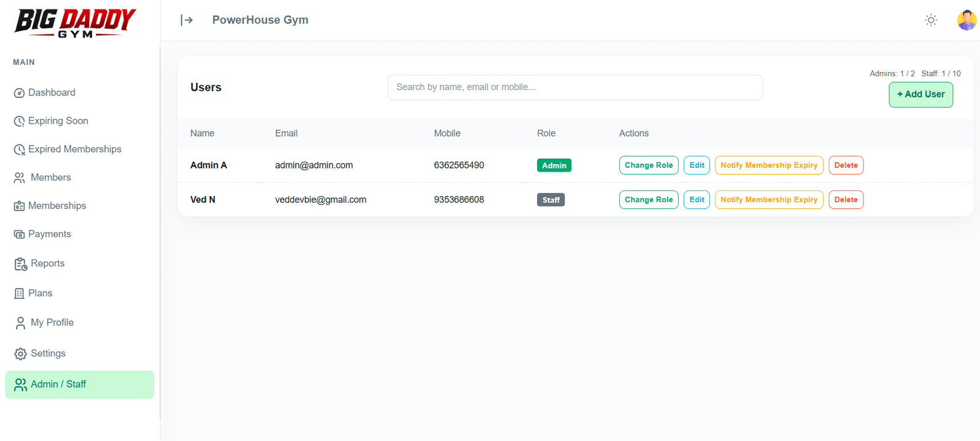Open Expiring Soon via its clock icon
This screenshot has height=441, width=980.
(19, 121)
